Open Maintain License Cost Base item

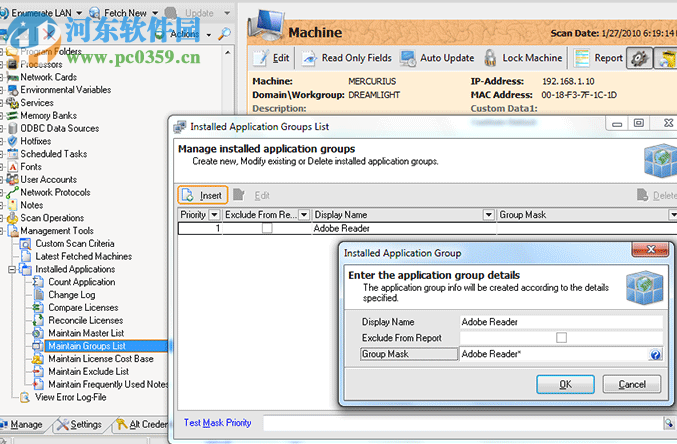(x=101, y=359)
